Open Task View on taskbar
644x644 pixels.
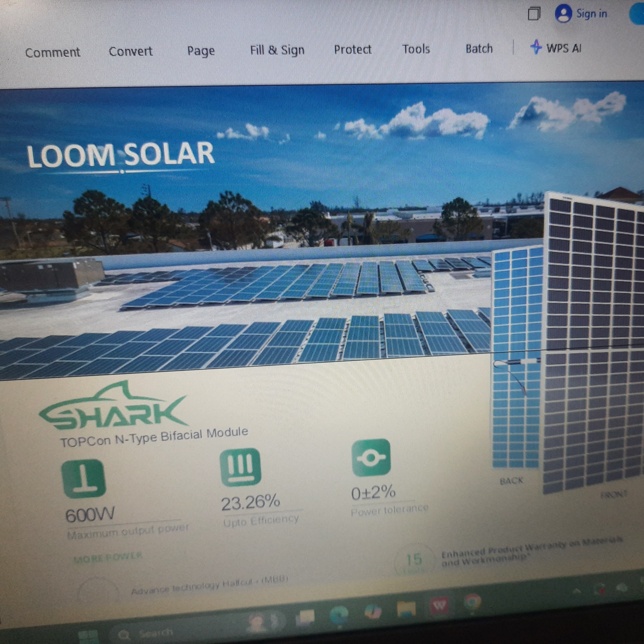(x=306, y=617)
